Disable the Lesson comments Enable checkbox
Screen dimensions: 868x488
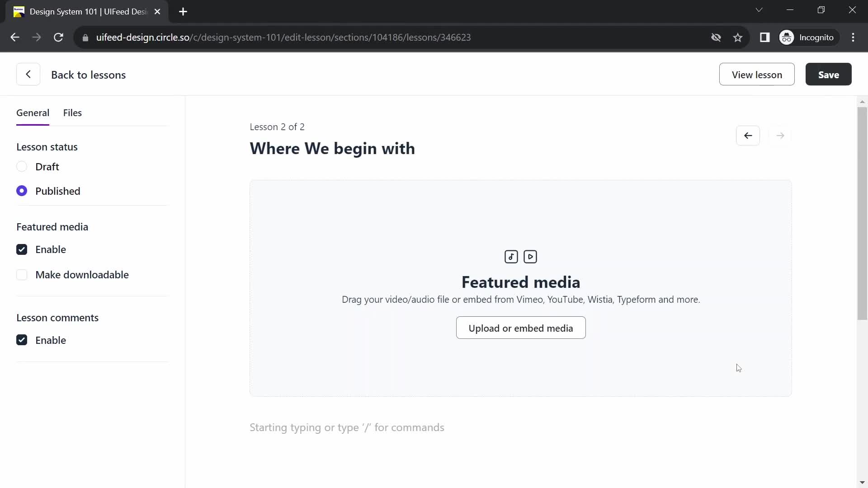point(22,340)
